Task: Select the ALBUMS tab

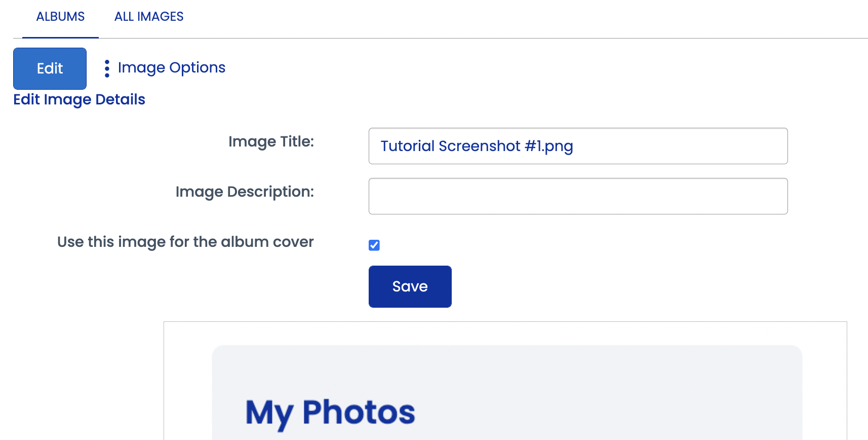Action: tap(60, 16)
